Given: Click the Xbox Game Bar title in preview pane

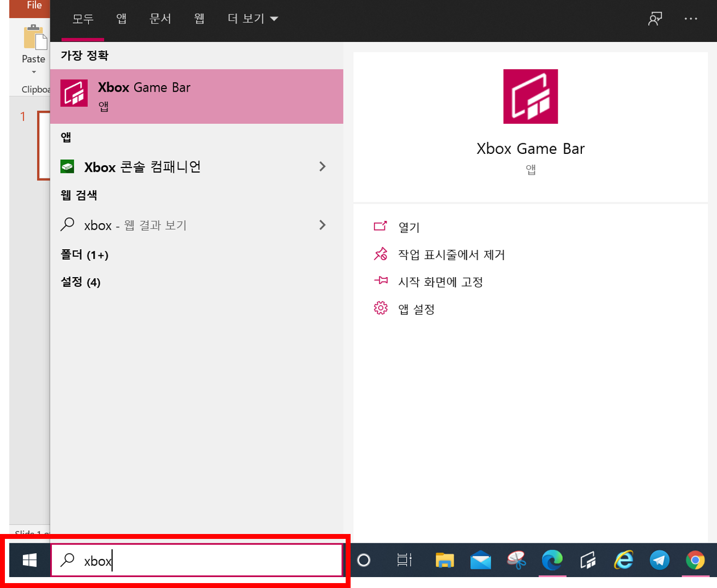Looking at the screenshot, I should (531, 148).
